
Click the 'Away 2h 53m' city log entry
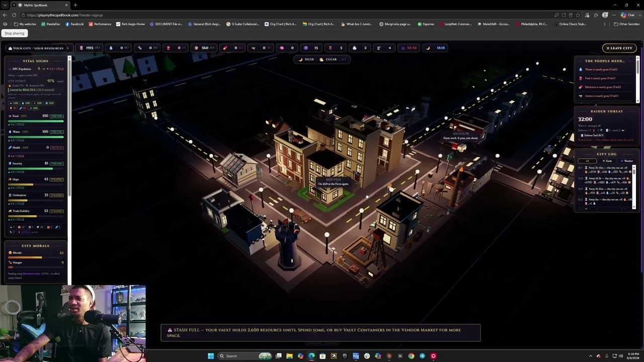tap(605, 170)
